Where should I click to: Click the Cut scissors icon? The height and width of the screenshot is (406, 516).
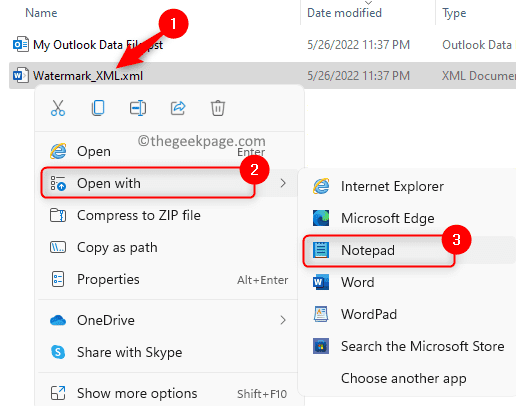58,108
